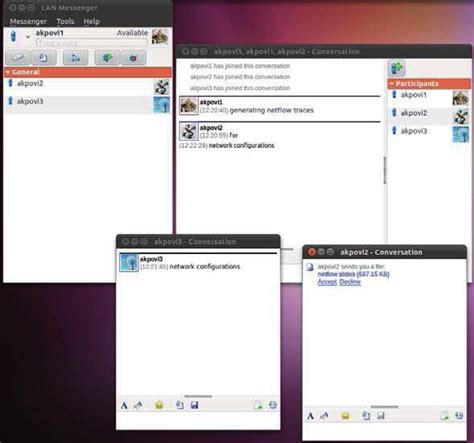
Task: Click the message input area in akpovi3 conversation
Action: pyautogui.click(x=198, y=421)
